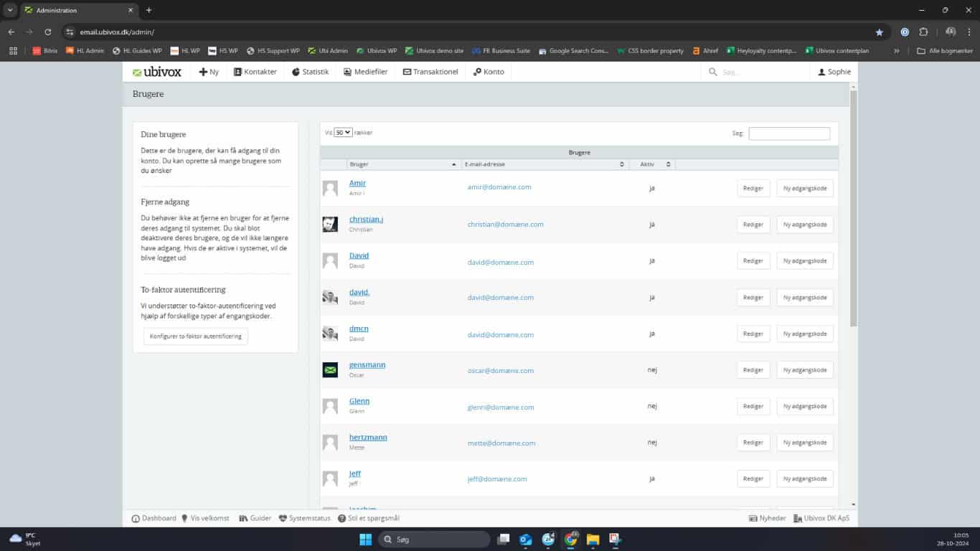Open the Dashboard link in the footer
The image size is (980, 551).
pos(154,518)
